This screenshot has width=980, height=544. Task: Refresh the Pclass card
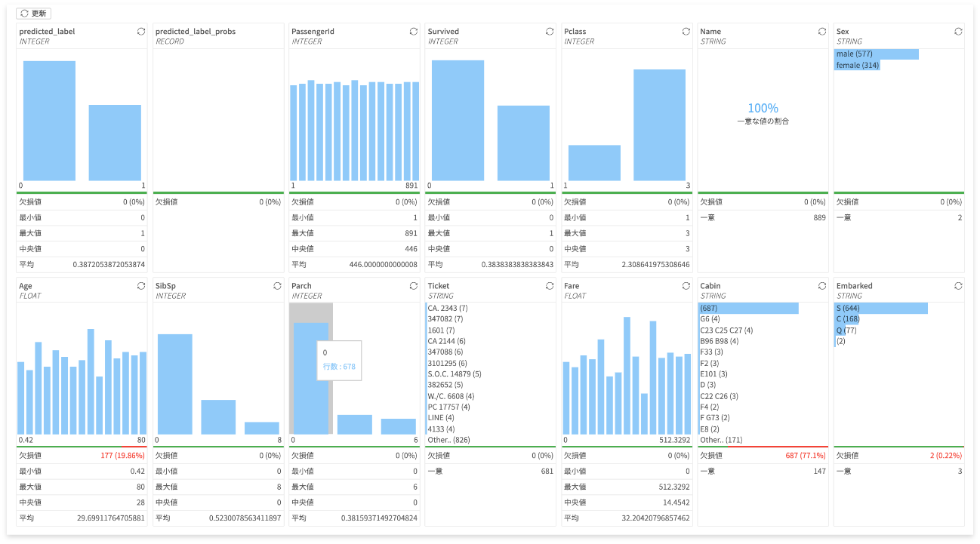tap(686, 32)
